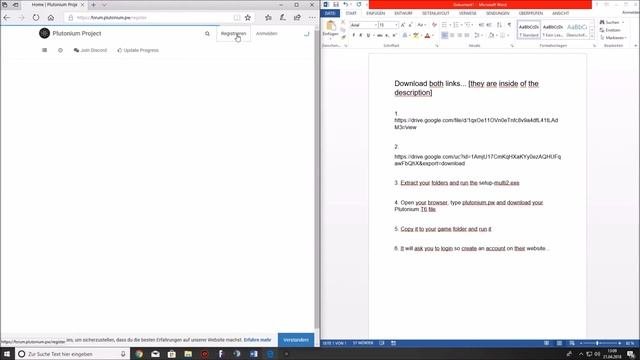The height and width of the screenshot is (360, 640).
Task: Go back in the Edge browser
Action: 7,18
